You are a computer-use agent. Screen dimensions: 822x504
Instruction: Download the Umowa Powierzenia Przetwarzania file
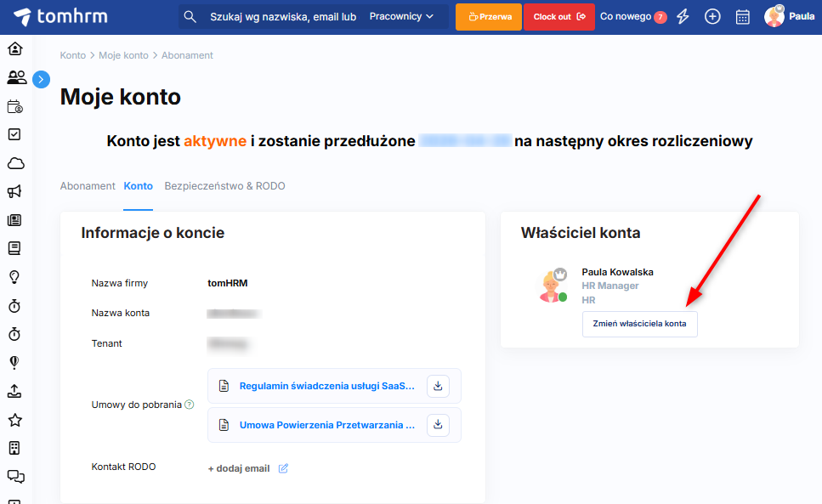coord(438,424)
